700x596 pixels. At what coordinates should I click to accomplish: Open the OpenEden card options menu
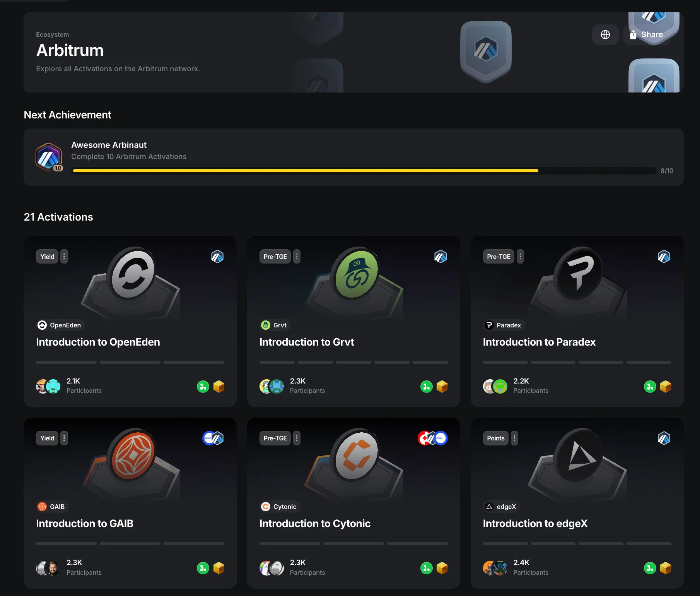point(64,257)
